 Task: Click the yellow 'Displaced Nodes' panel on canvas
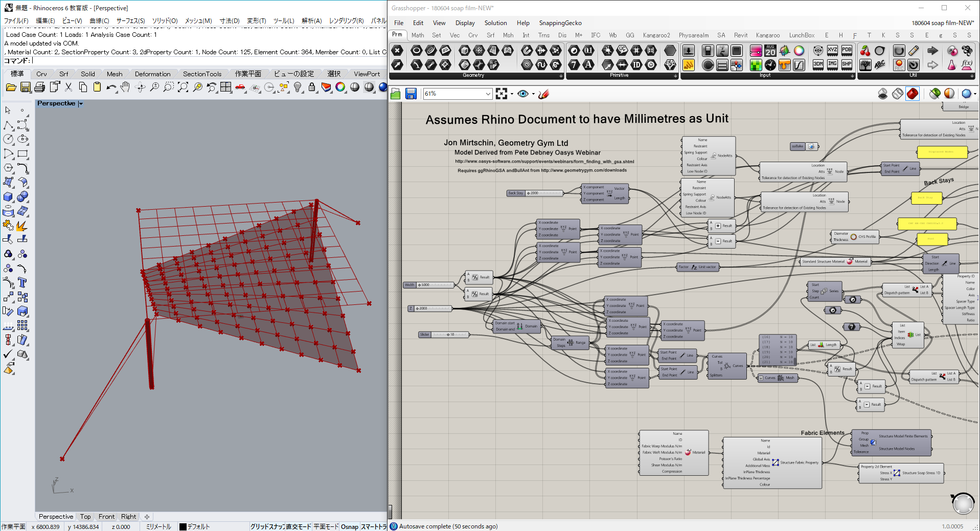point(941,152)
